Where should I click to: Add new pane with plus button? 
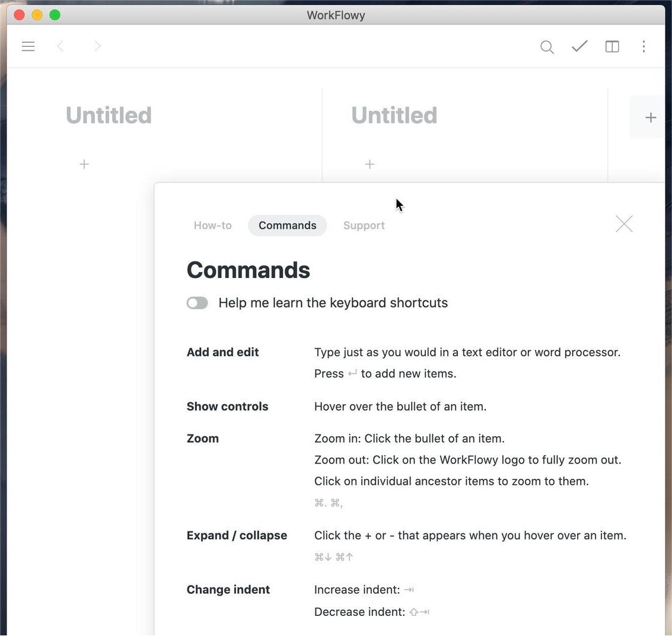pos(651,117)
